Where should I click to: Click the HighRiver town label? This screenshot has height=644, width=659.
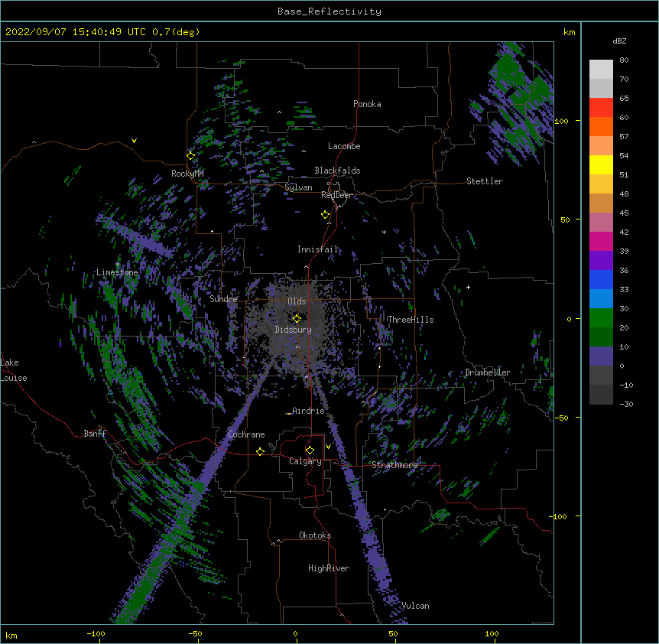click(329, 568)
